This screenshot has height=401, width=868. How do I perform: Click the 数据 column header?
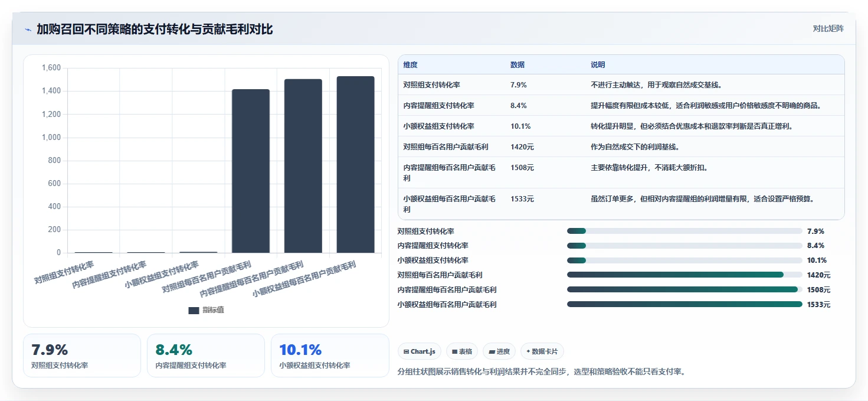[517, 65]
